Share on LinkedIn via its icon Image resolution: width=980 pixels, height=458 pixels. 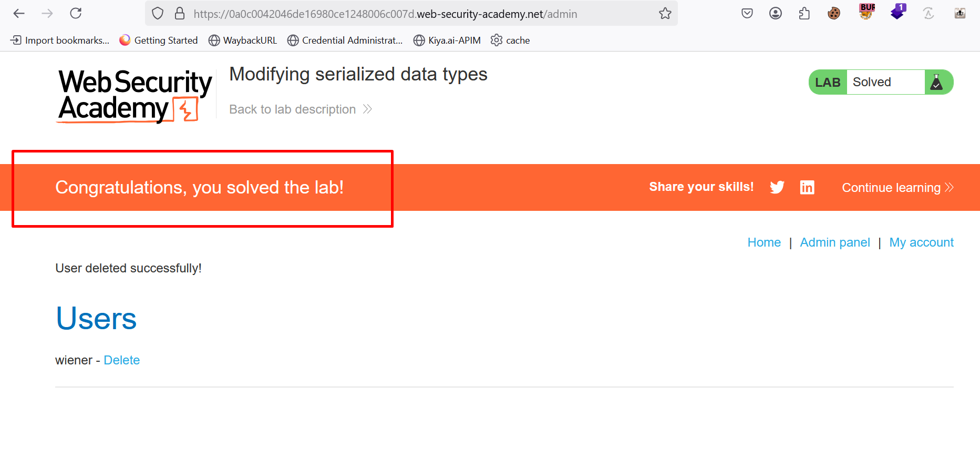point(807,187)
